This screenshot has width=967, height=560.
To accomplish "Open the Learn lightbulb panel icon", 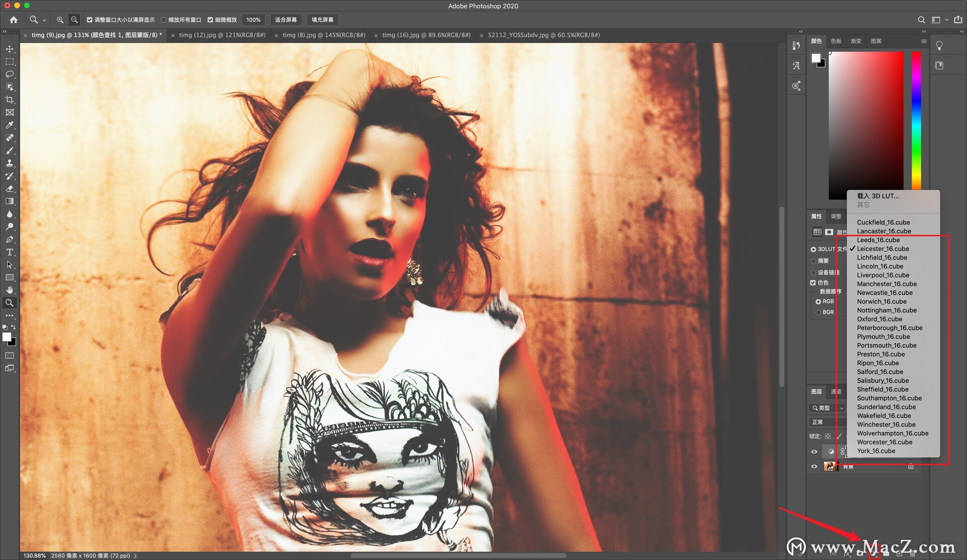I will (939, 45).
